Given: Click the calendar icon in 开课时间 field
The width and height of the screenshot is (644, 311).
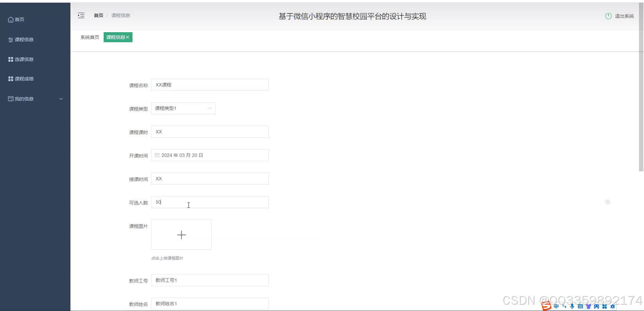Looking at the screenshot, I should (157, 155).
